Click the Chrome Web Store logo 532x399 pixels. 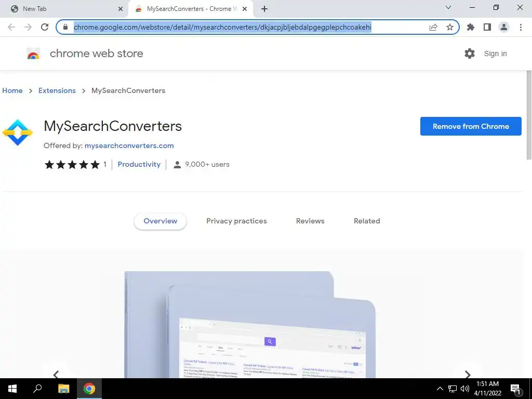33,54
